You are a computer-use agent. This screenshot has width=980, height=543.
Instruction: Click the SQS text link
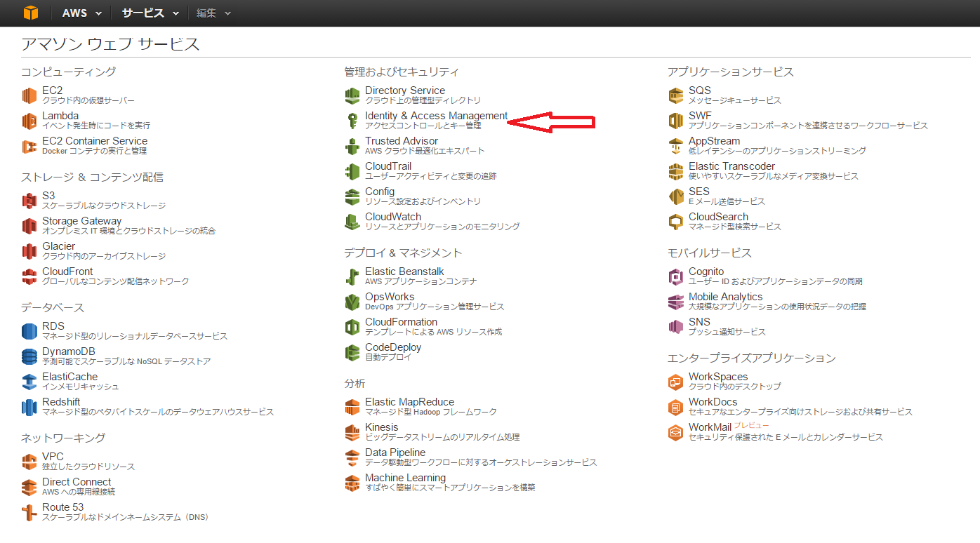[700, 90]
